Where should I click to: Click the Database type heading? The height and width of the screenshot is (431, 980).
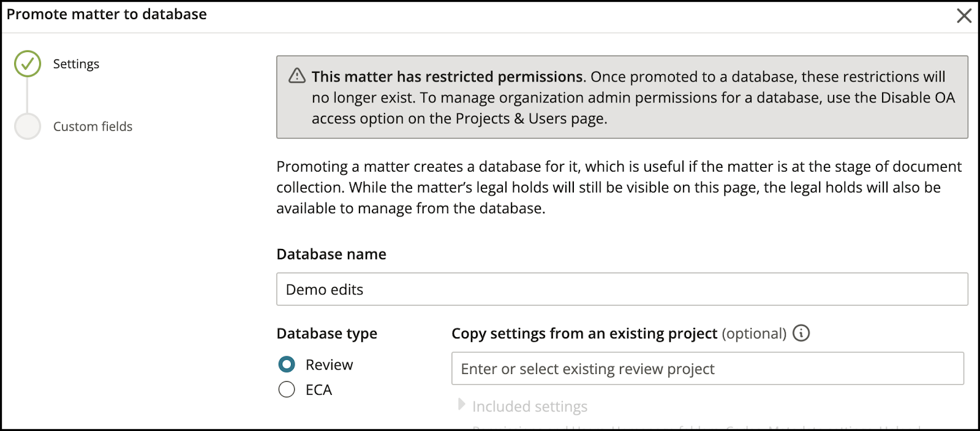click(327, 334)
